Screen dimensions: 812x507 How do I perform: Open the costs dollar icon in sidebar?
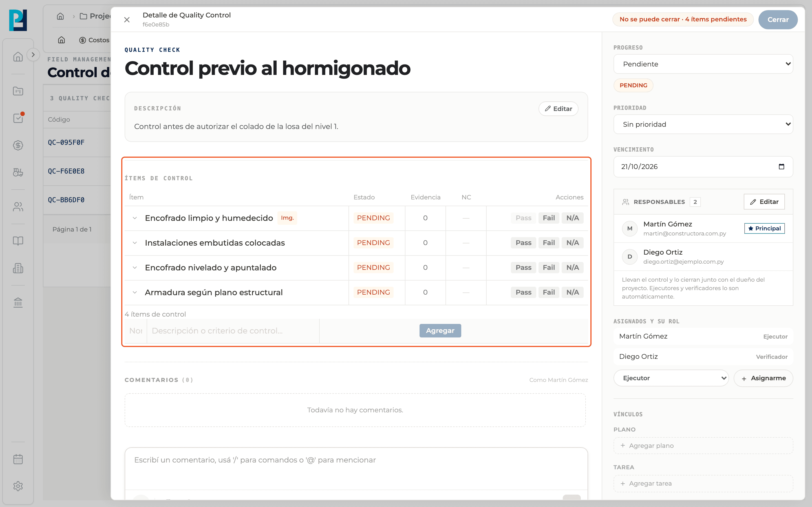[x=18, y=145]
